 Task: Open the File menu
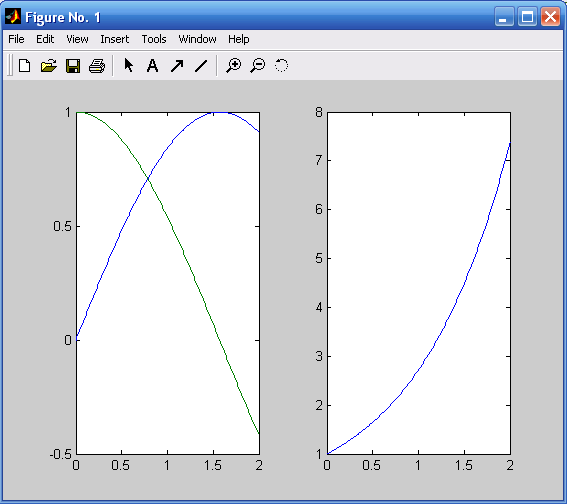pos(16,39)
